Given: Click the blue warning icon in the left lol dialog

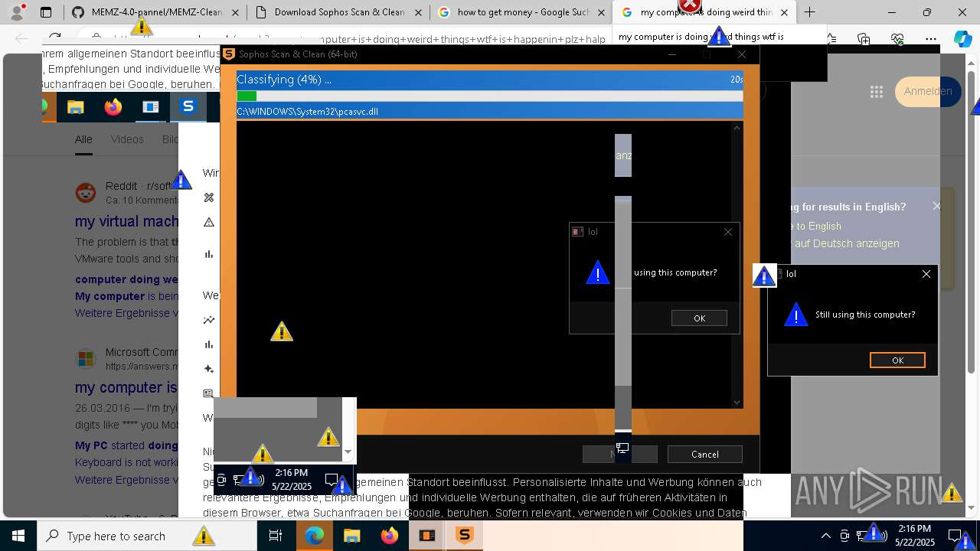Looking at the screenshot, I should click(x=597, y=272).
